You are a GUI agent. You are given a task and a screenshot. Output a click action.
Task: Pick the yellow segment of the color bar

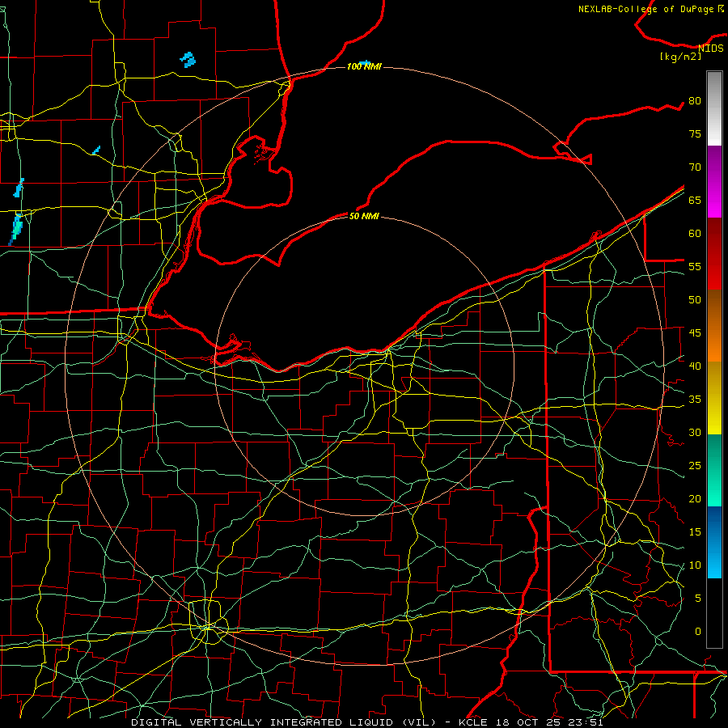(x=714, y=398)
